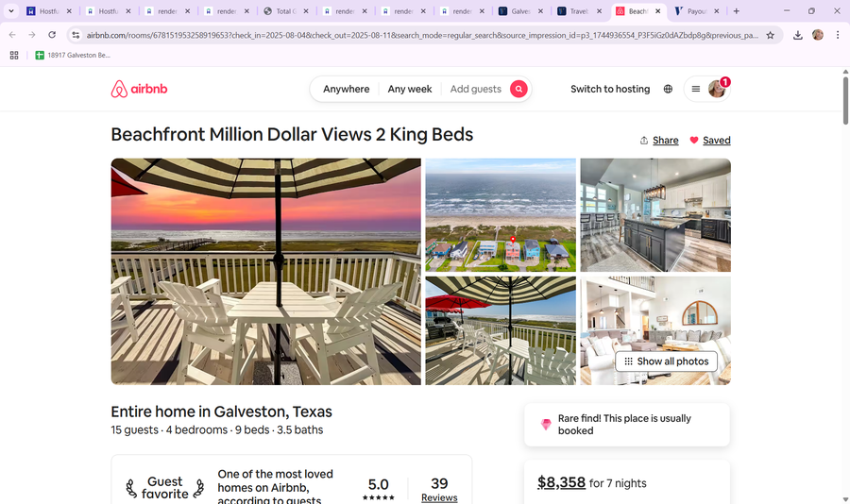Open Chrome's three-dot menu
This screenshot has width=850, height=504.
click(838, 35)
